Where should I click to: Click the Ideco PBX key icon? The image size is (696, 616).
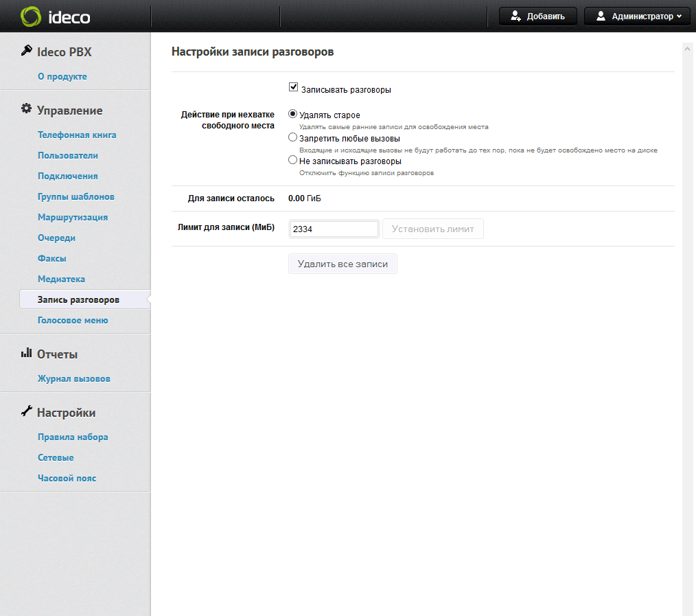(27, 51)
